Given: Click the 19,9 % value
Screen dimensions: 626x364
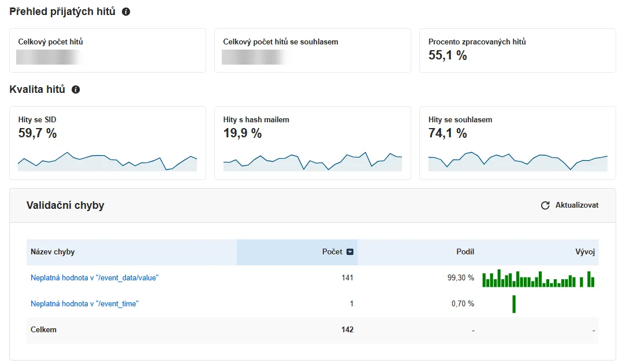Looking at the screenshot, I should (x=243, y=133).
